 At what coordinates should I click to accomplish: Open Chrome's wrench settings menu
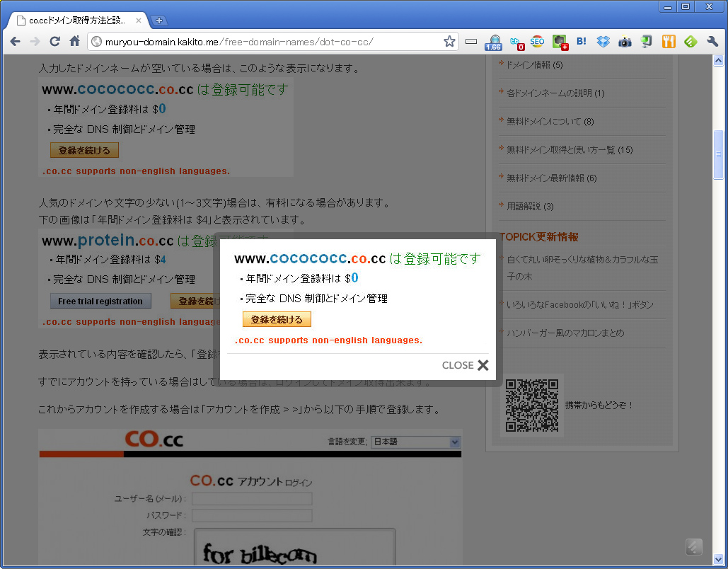pos(712,42)
